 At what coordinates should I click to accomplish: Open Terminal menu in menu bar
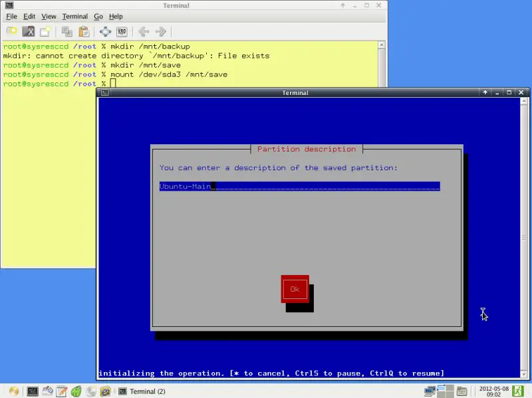pos(74,16)
